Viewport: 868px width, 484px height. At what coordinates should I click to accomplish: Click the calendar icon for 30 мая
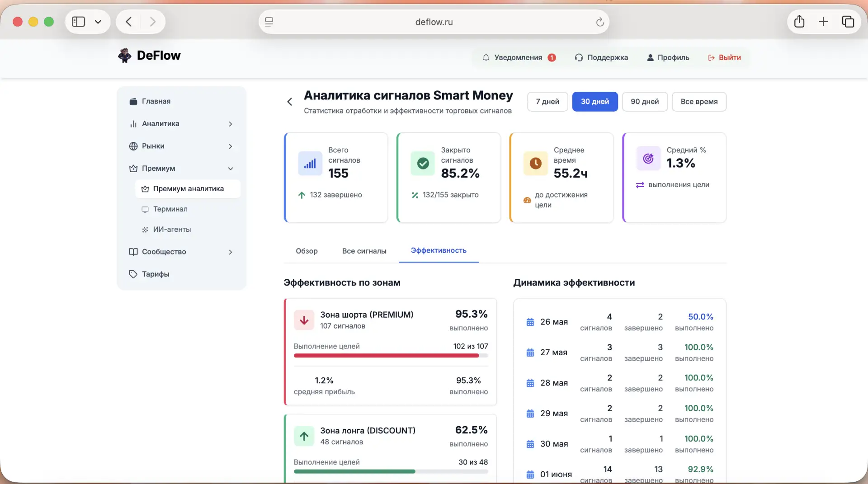coord(530,444)
